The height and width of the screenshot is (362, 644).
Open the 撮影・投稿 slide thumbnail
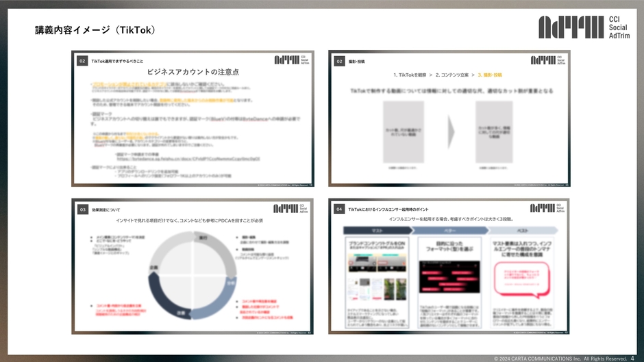[449, 118]
